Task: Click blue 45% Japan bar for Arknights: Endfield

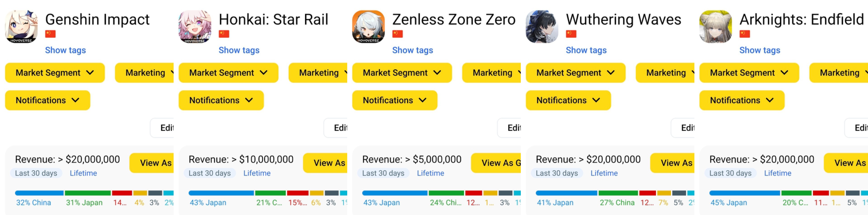Action: (744, 193)
